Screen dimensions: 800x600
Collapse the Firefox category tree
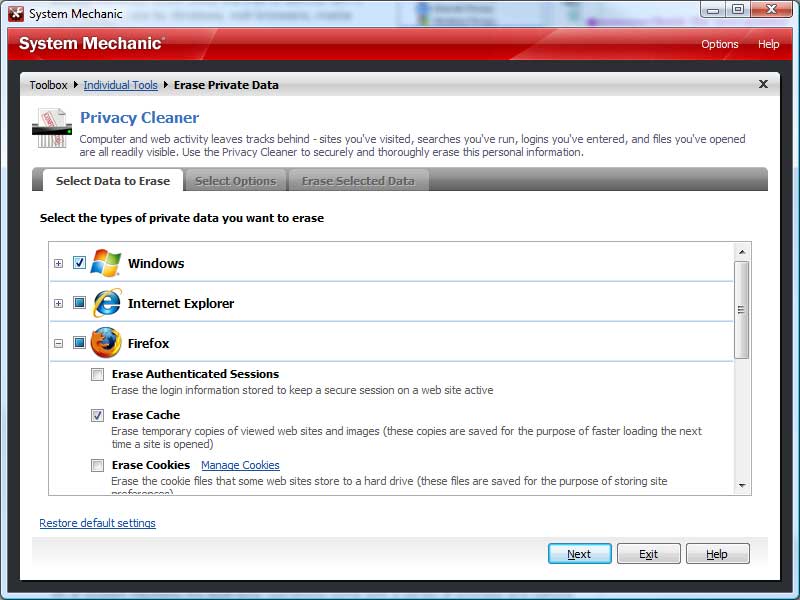click(x=59, y=343)
